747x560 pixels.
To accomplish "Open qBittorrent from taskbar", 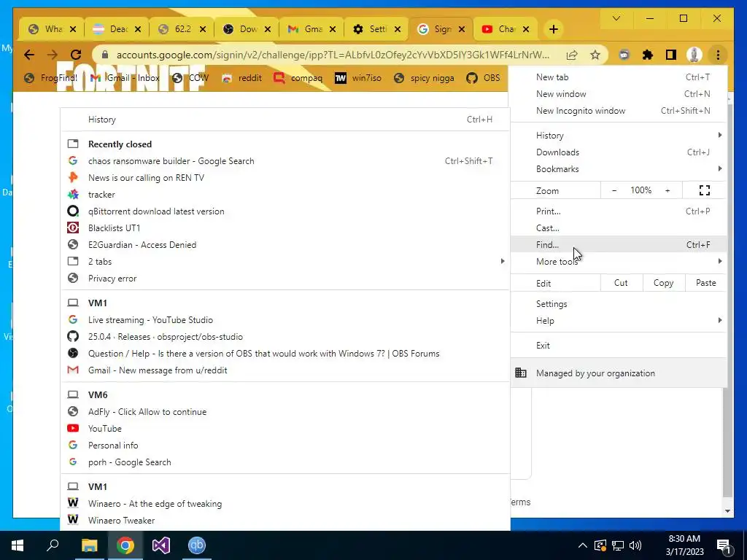I will 197,545.
